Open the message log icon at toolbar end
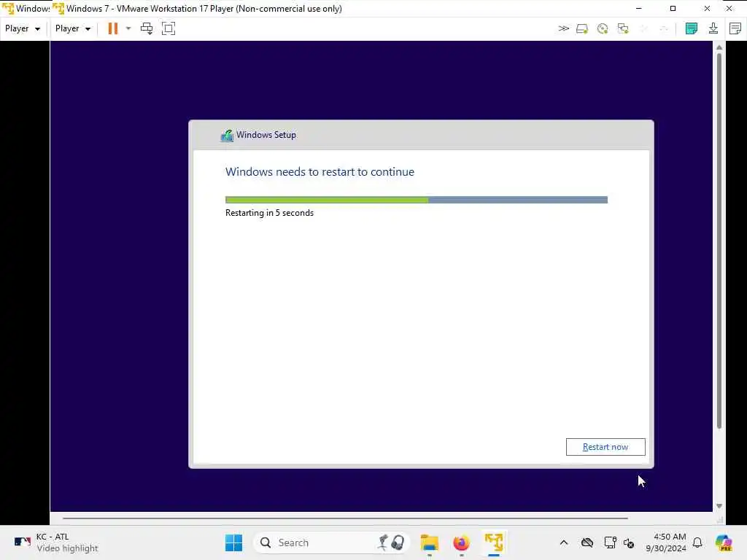Viewport: 747px width, 560px height. pyautogui.click(x=735, y=28)
